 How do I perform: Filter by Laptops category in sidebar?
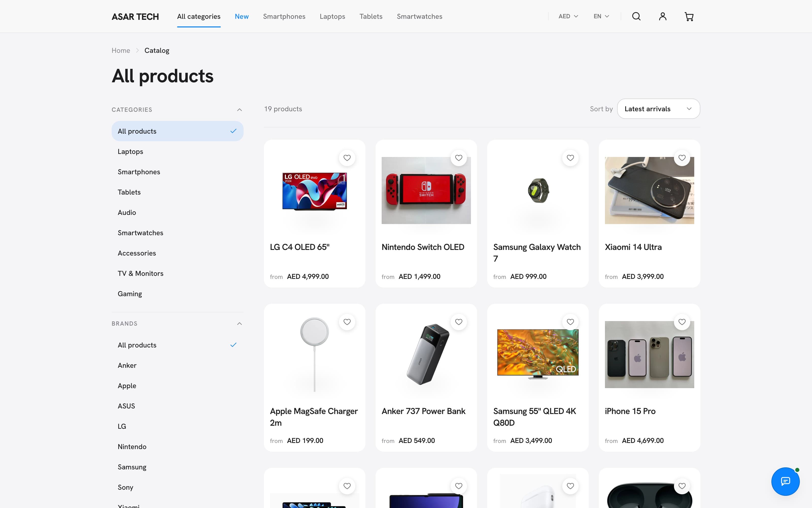178,152
